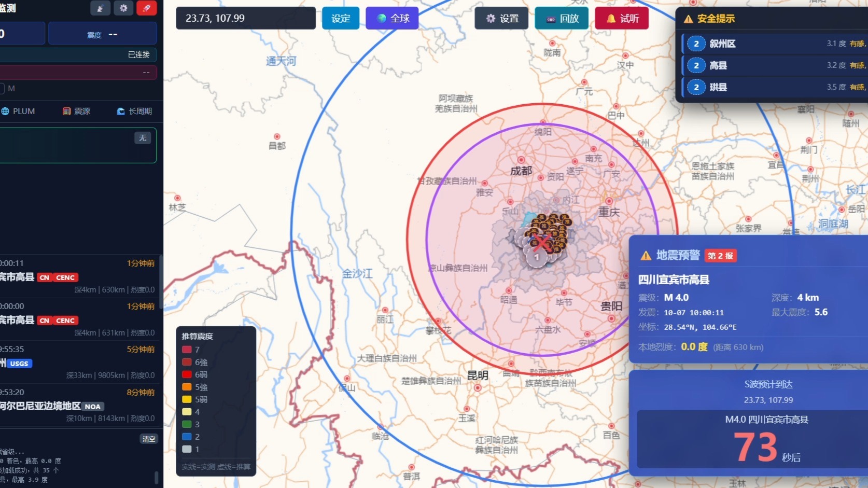This screenshot has height=488, width=868.
Task: Select the USGS earthquake entry at 9:55:35
Action: (x=78, y=362)
